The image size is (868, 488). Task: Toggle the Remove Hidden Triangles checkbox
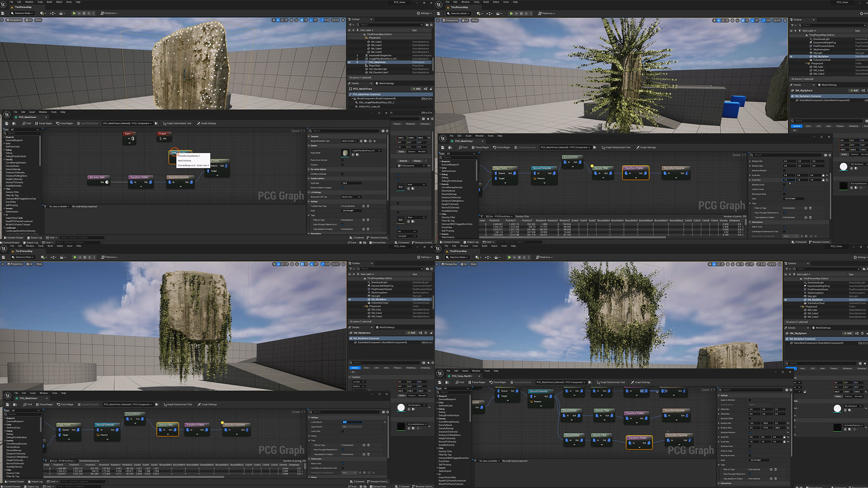(x=342, y=188)
